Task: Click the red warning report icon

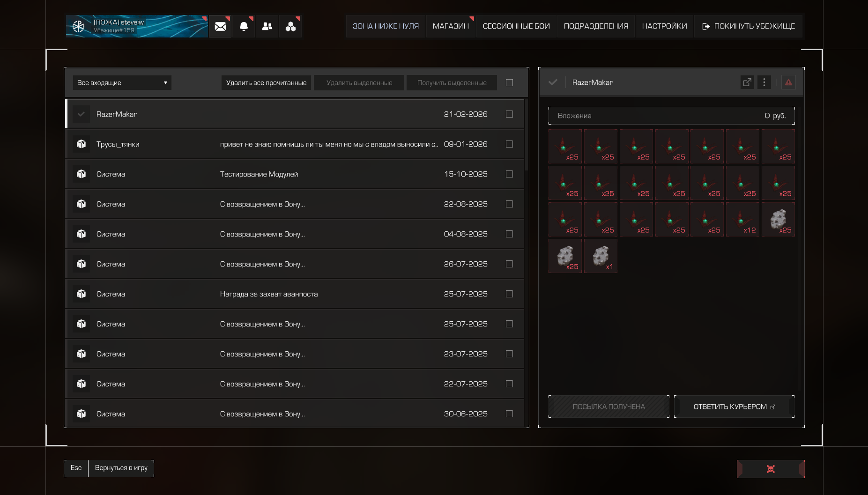Action: tap(788, 82)
